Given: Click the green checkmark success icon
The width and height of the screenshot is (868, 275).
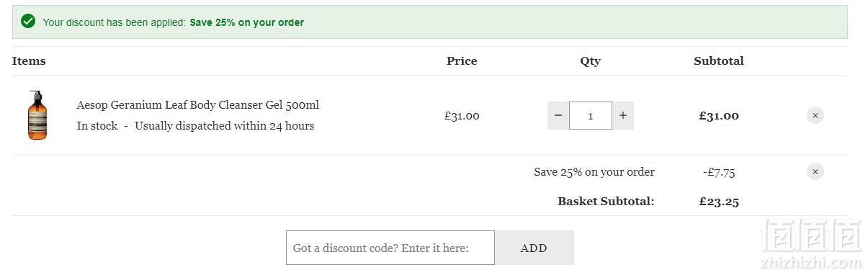Looking at the screenshot, I should coord(28,22).
